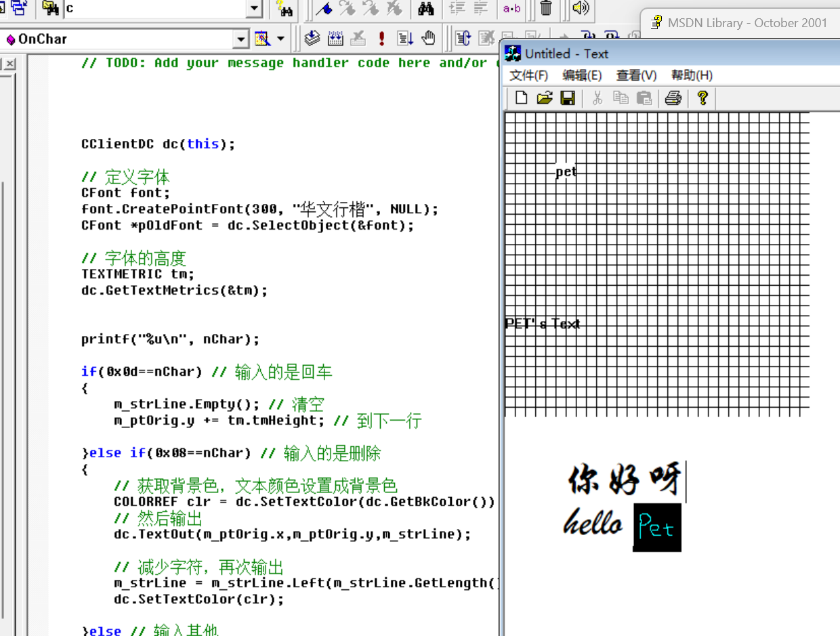Click the cursive 'hello' text
840x636 pixels.
pos(593,523)
